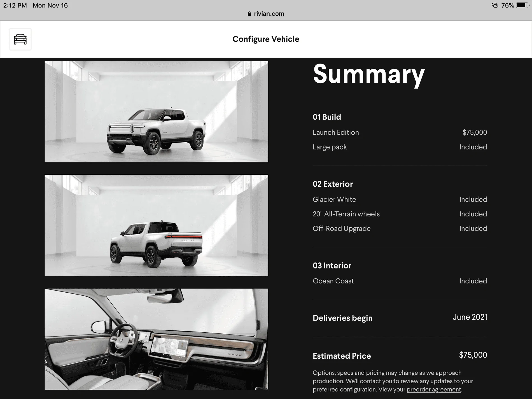Select Included value for Ocean Coast
Viewport: 532px width, 399px height.
(x=473, y=281)
